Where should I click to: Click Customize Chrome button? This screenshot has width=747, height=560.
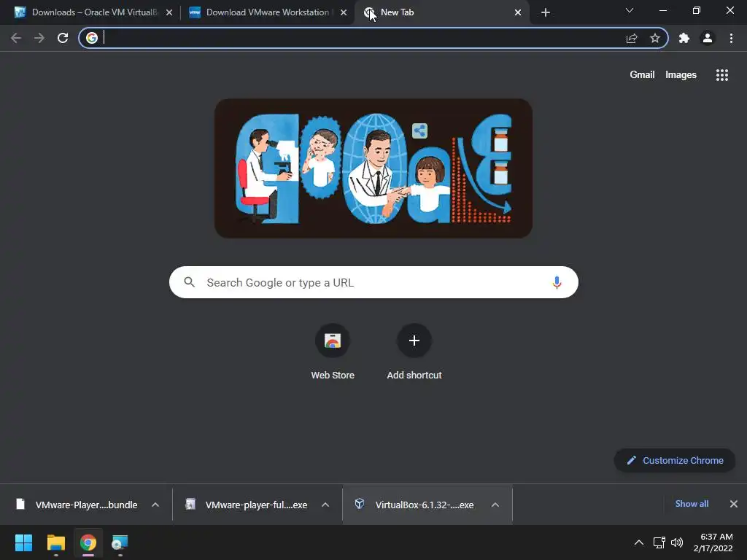675,461
